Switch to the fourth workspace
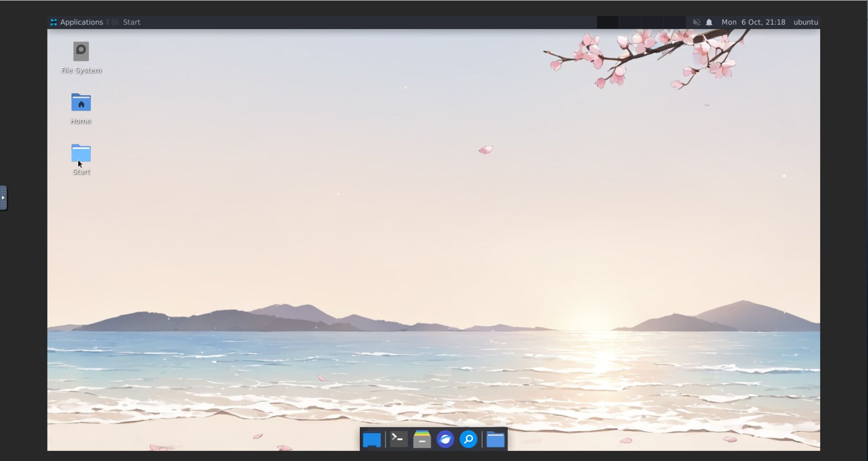Viewport: 868px width, 461px height. point(674,22)
